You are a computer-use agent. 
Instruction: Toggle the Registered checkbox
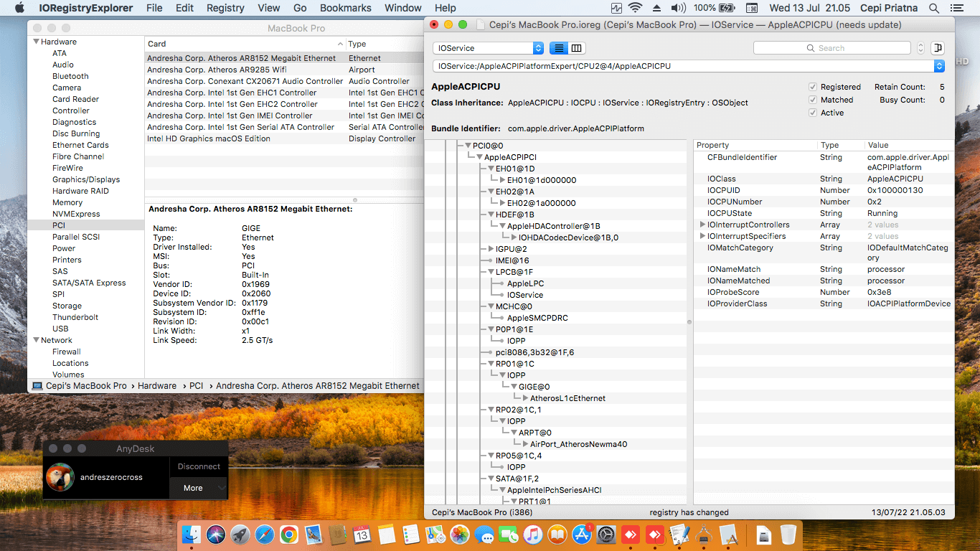point(813,87)
